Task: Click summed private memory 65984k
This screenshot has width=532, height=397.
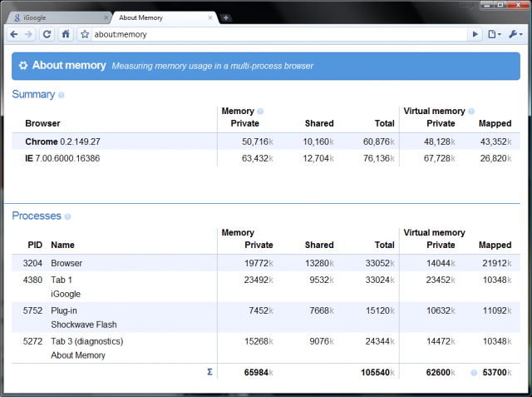Action: (x=259, y=373)
